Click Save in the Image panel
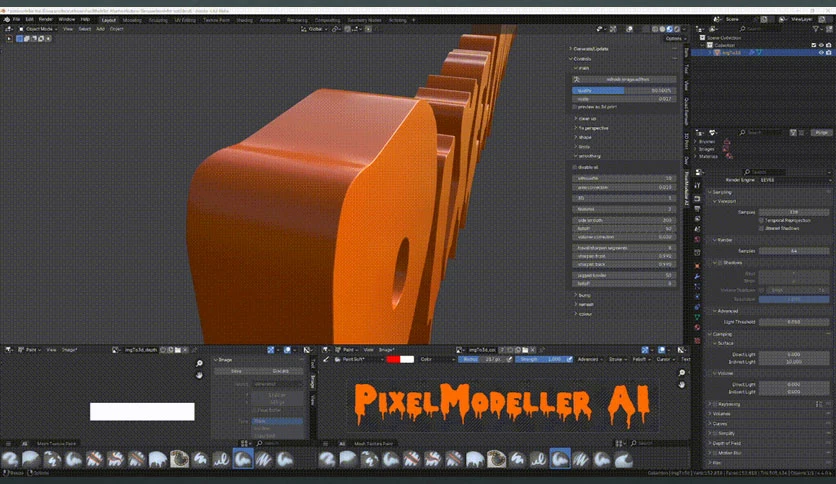Screen dimensions: 836x484 pos(236,371)
